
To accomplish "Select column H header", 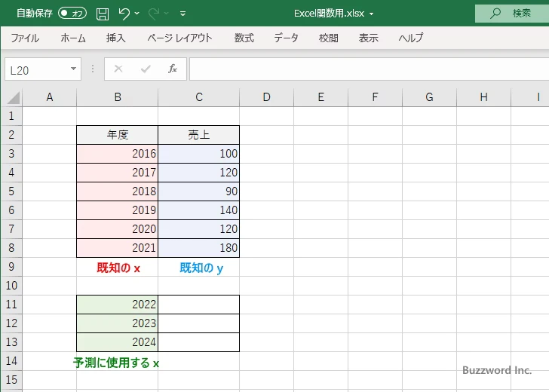I will click(x=484, y=97).
